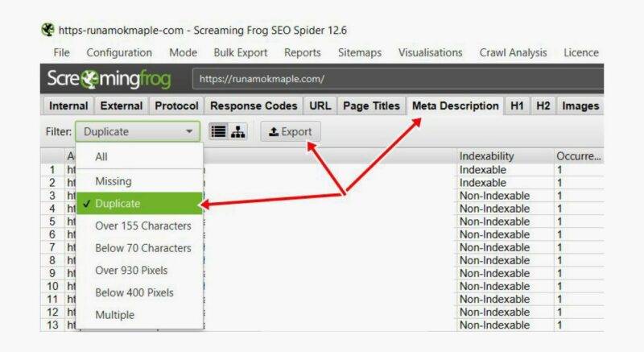Switch to the Page Titles tab
Screen dimensions: 644x352
pyautogui.click(x=371, y=106)
